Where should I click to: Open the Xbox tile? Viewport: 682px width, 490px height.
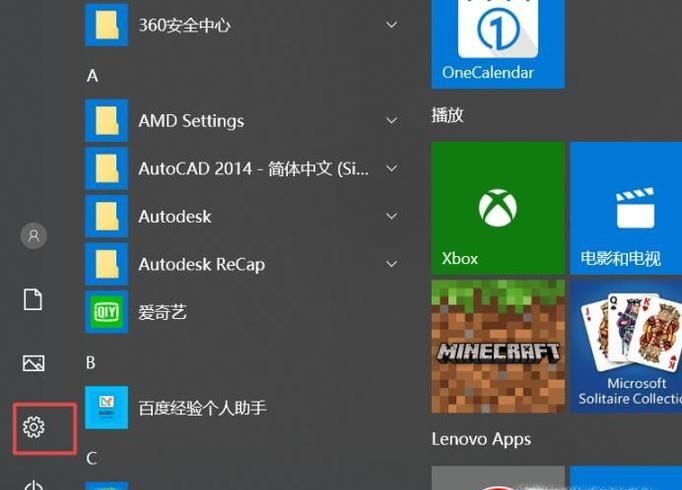[498, 208]
